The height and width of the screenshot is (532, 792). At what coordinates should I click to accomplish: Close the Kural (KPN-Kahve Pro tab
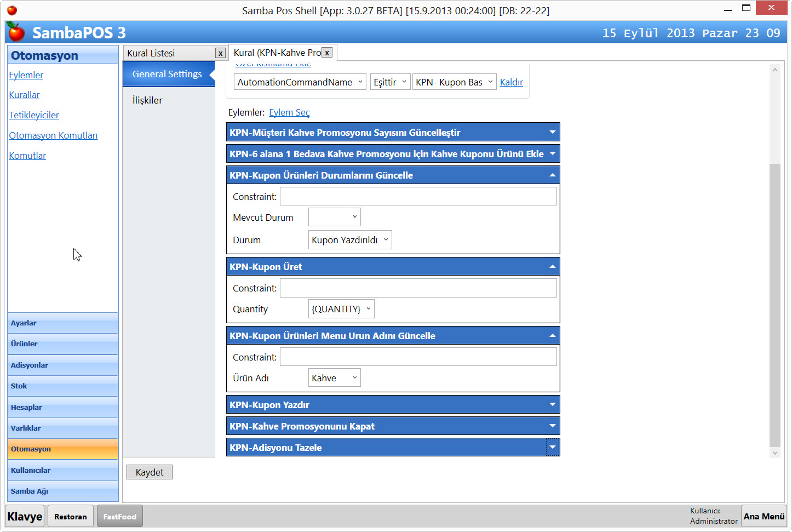[x=327, y=53]
